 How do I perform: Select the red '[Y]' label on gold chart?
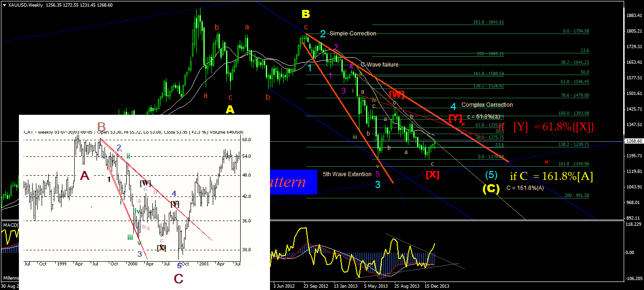click(455, 117)
